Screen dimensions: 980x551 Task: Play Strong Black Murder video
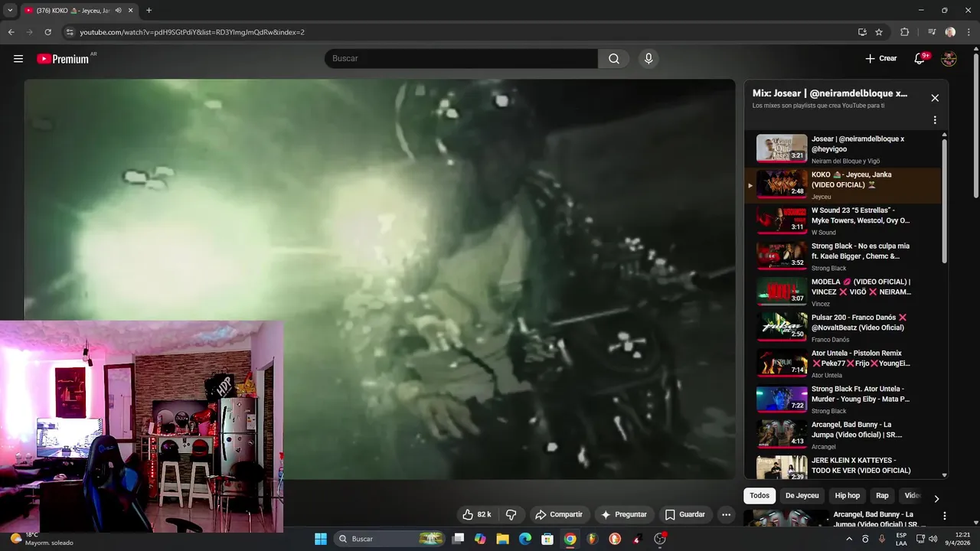click(842, 399)
